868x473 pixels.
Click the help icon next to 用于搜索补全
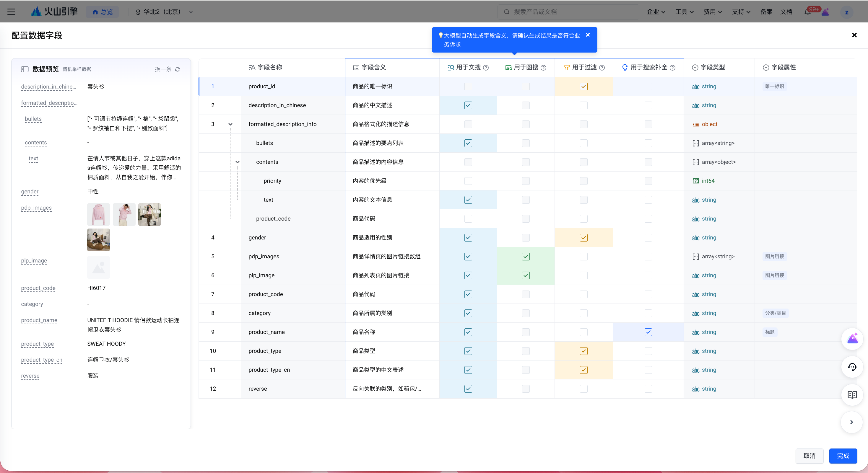pos(672,68)
